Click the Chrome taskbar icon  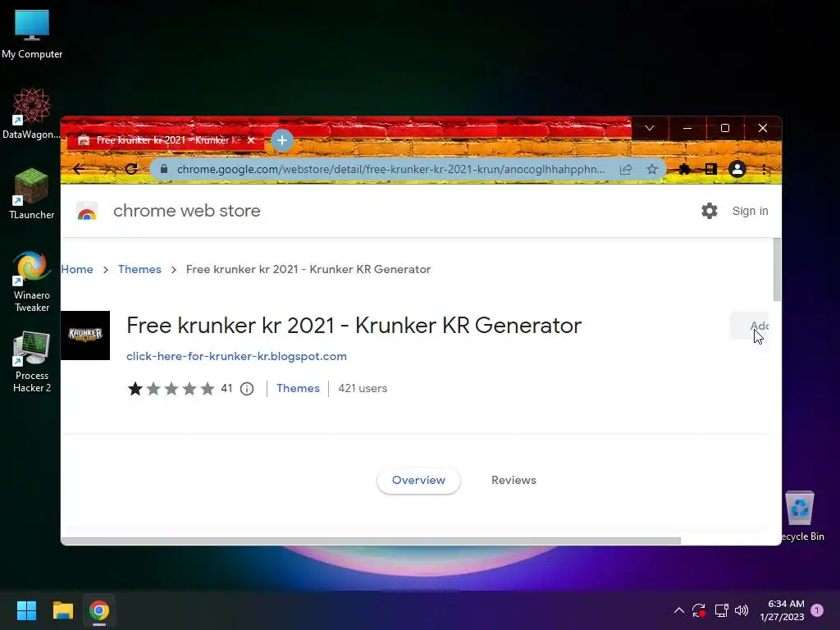[x=99, y=610]
